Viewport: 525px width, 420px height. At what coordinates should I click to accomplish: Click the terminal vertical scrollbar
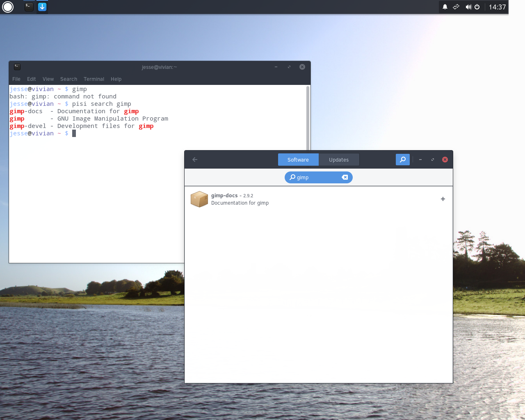[x=308, y=119]
